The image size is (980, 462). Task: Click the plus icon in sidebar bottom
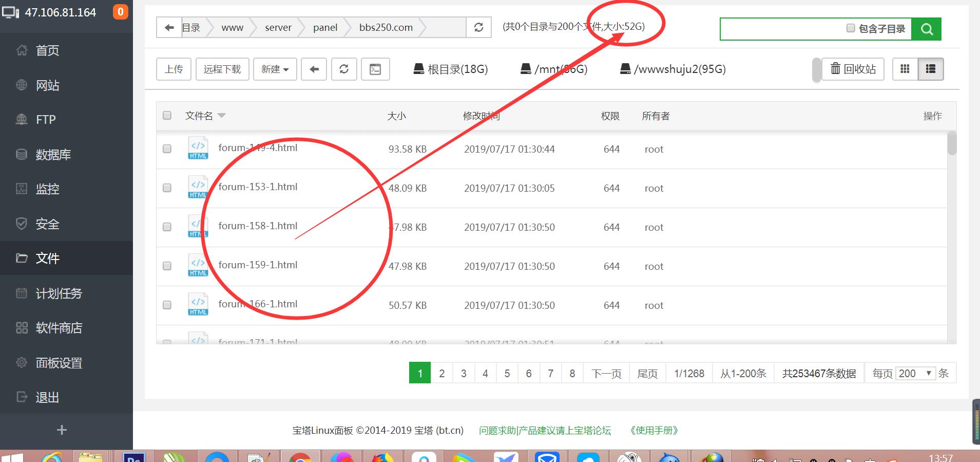pos(62,430)
